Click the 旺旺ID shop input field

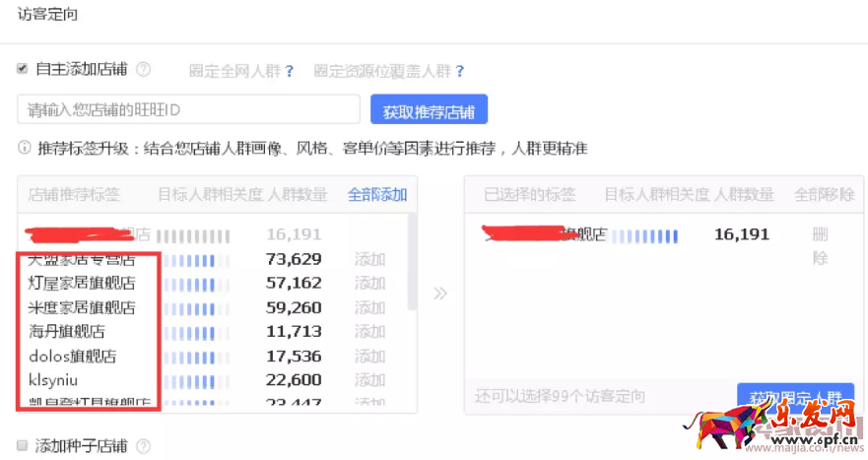[188, 108]
